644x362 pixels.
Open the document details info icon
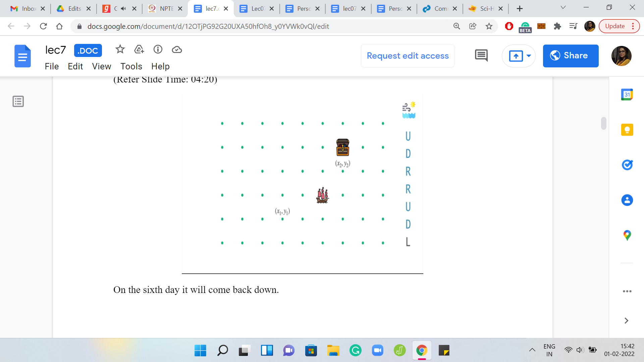[x=158, y=50]
